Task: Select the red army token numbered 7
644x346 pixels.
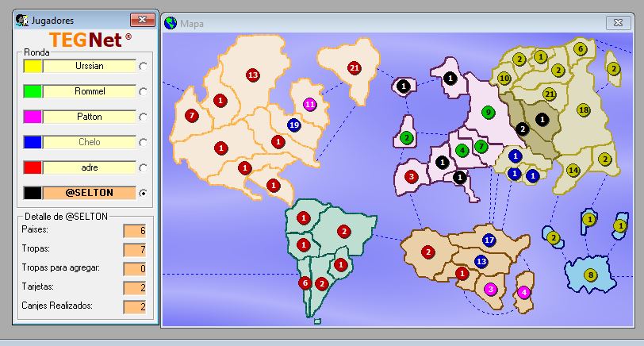Action: (x=191, y=116)
